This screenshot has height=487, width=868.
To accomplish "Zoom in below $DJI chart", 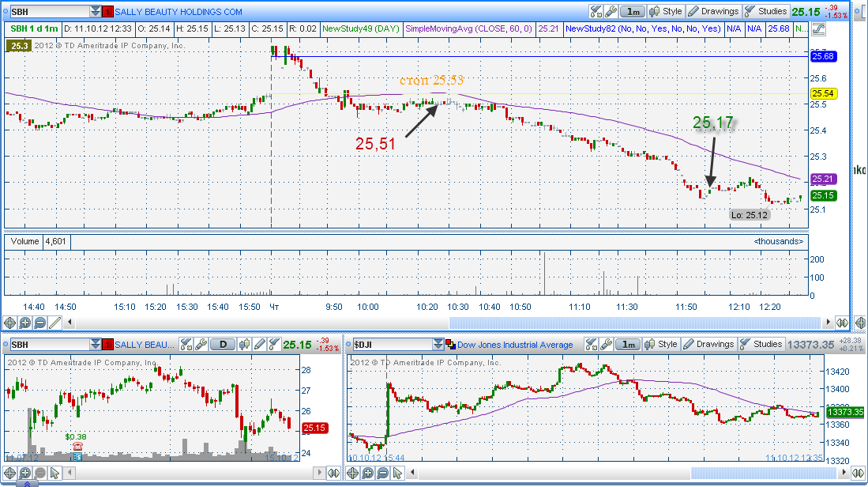I will 367,473.
